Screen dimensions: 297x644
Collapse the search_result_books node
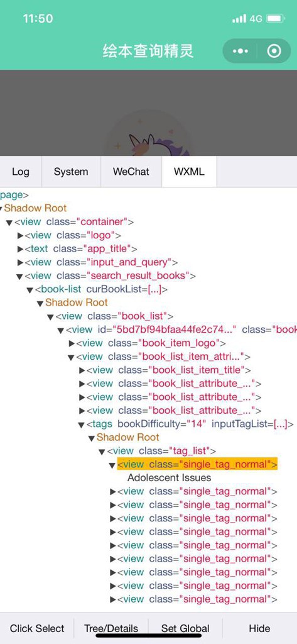point(19,277)
